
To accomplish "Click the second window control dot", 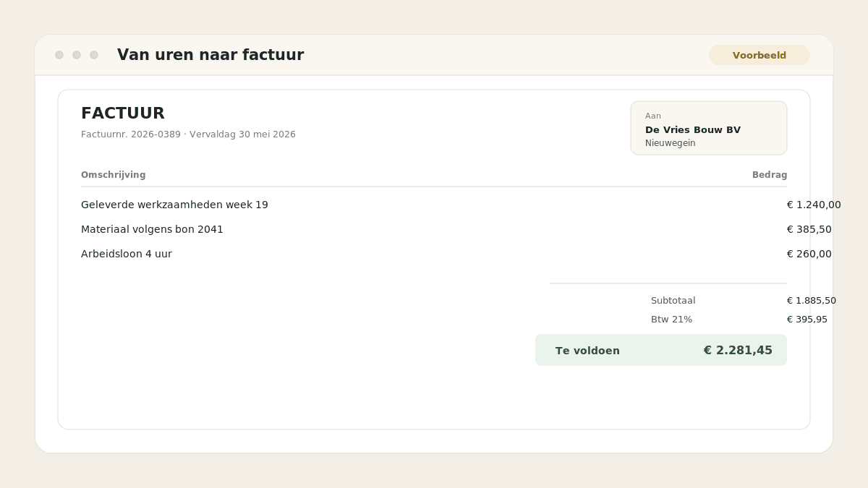I will pos(77,55).
